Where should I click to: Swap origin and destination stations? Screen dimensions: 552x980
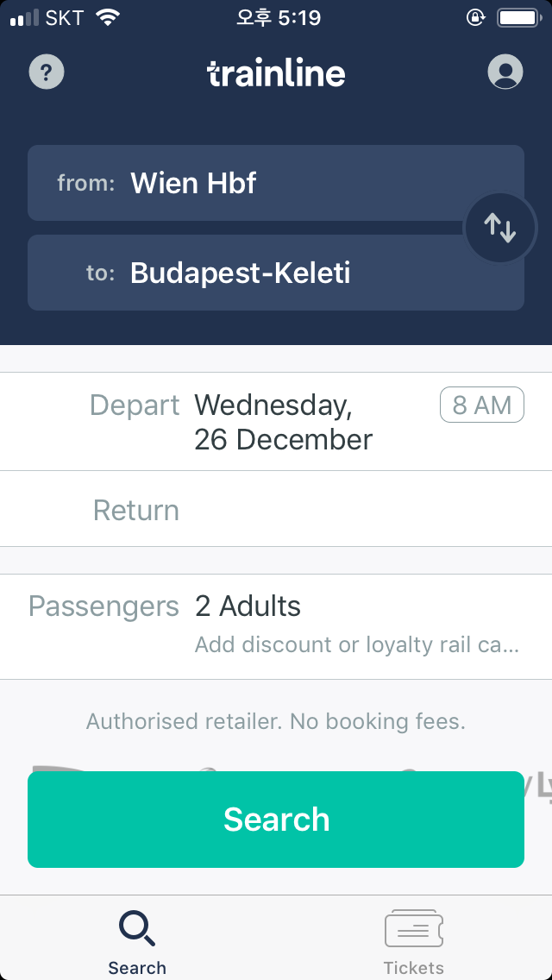pyautogui.click(x=499, y=228)
